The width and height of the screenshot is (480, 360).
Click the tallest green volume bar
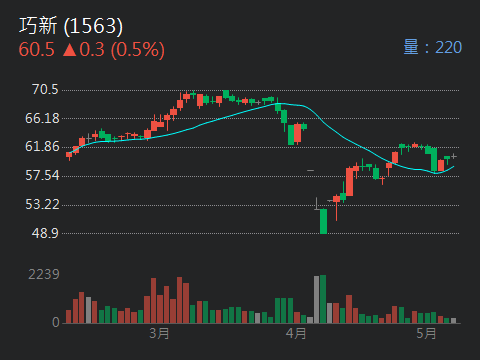(x=323, y=299)
